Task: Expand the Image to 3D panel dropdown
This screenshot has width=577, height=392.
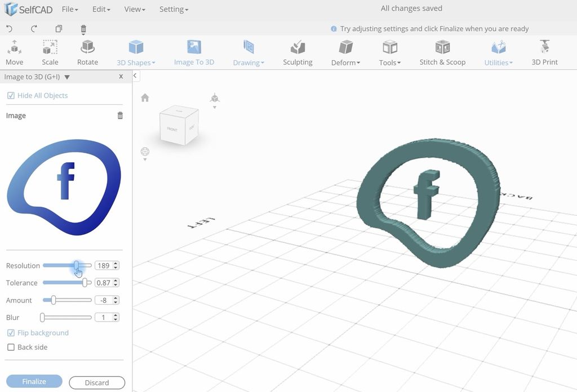Action: click(67, 77)
